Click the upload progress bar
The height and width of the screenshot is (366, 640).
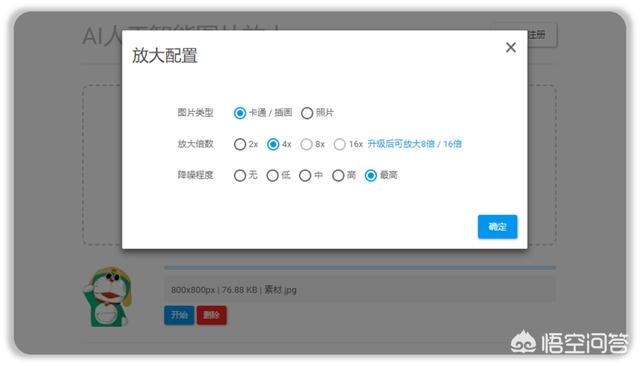pyautogui.click(x=360, y=268)
